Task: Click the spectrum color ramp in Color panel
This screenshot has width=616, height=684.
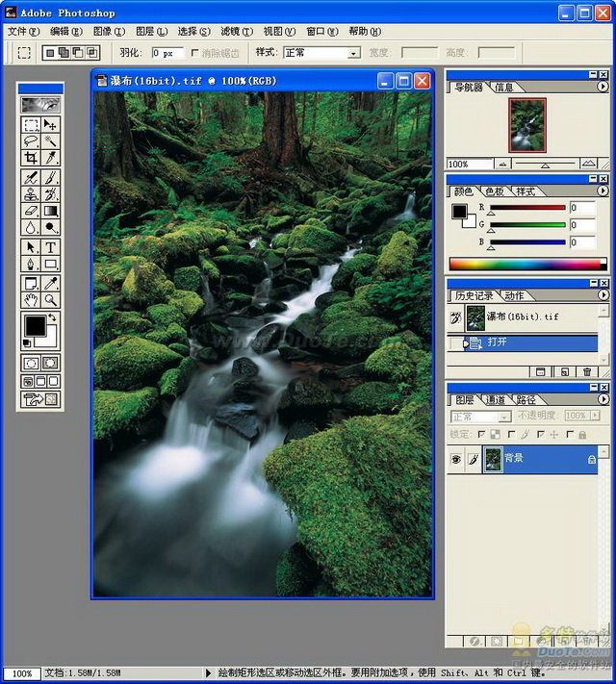Action: click(x=527, y=264)
